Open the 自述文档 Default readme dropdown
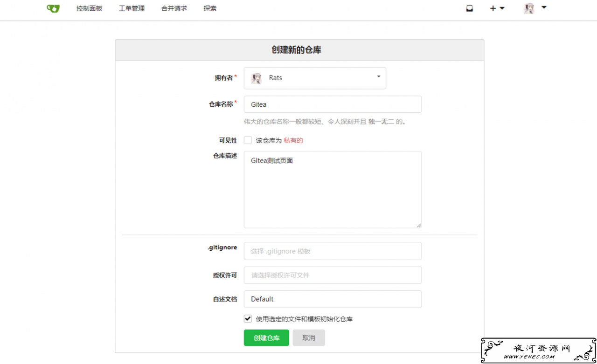This screenshot has width=597, height=364. [x=333, y=299]
